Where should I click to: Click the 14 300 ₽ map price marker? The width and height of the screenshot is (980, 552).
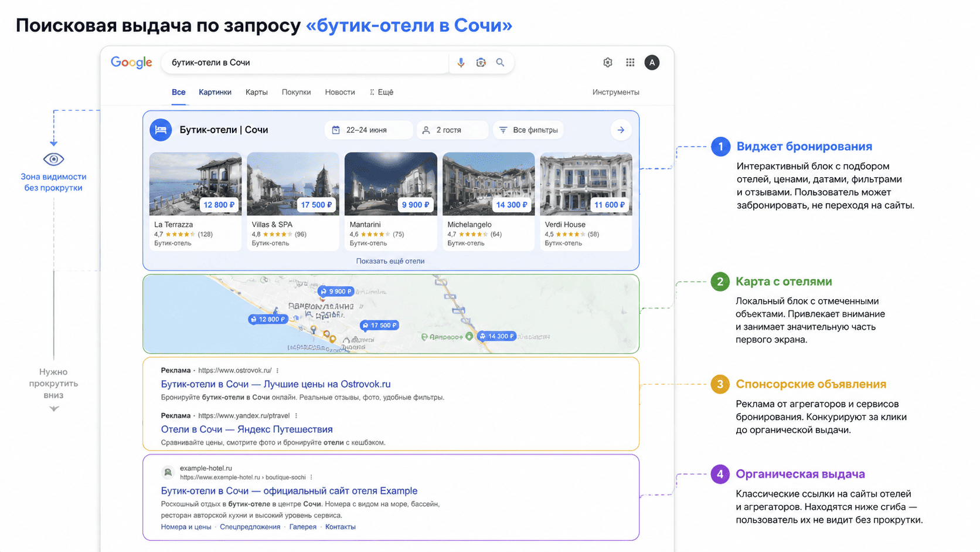pos(496,336)
